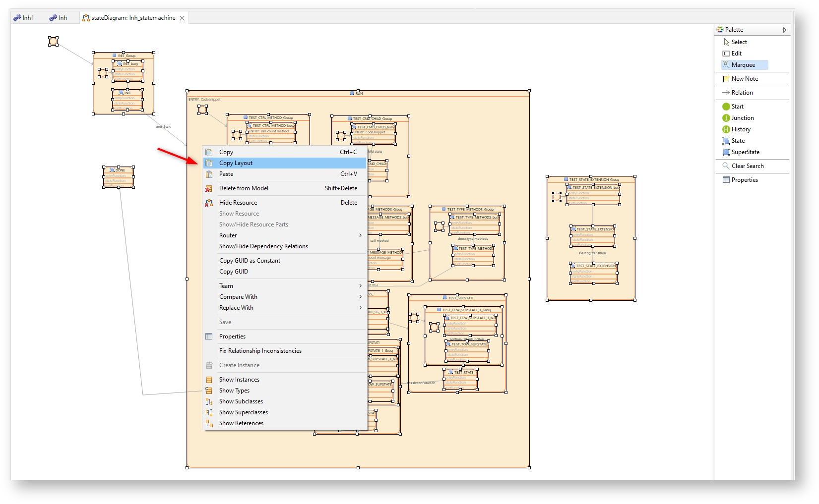Viewport: 819px width, 504px height.
Task: Choose the Relation arrow tool
Action: (x=742, y=93)
